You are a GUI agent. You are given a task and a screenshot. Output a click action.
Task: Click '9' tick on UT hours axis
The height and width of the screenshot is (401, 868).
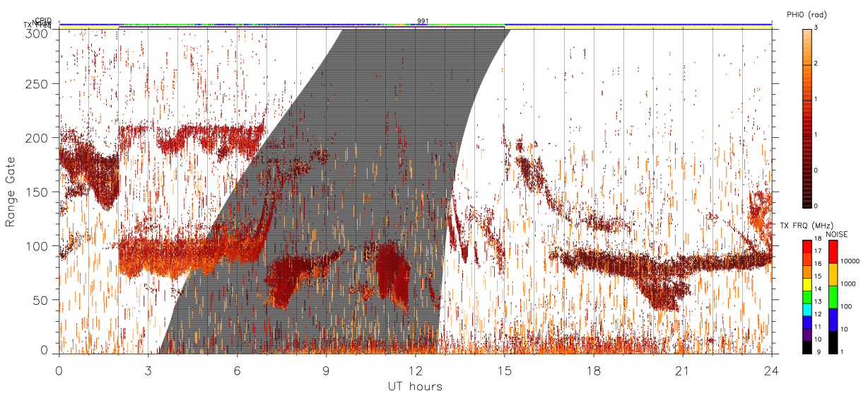point(327,371)
